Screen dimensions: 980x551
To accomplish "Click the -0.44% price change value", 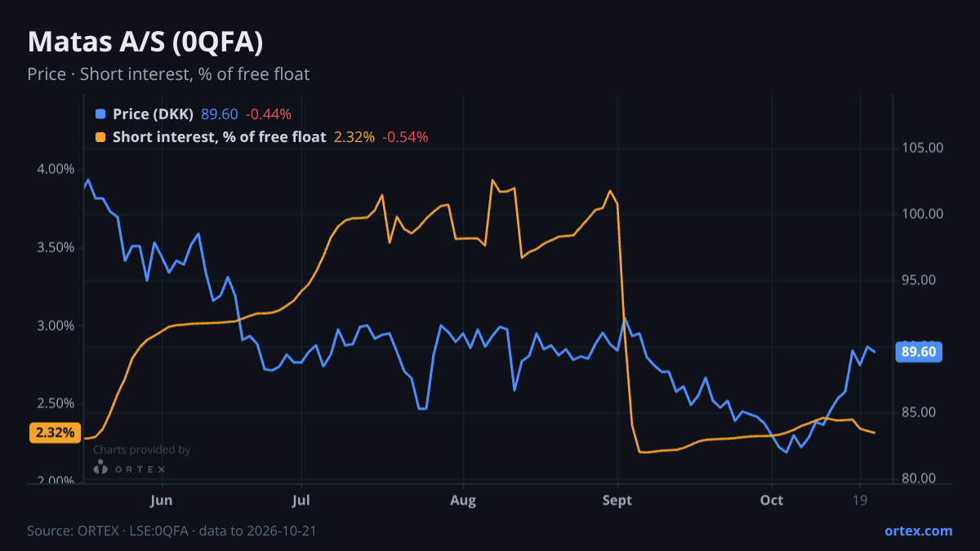I will pos(268,114).
